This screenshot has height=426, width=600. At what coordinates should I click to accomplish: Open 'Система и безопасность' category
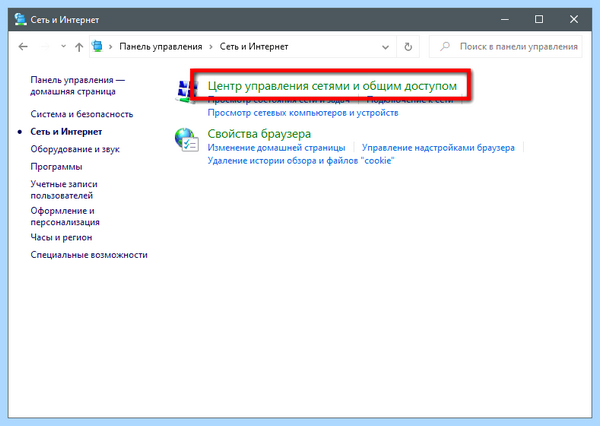(82, 114)
